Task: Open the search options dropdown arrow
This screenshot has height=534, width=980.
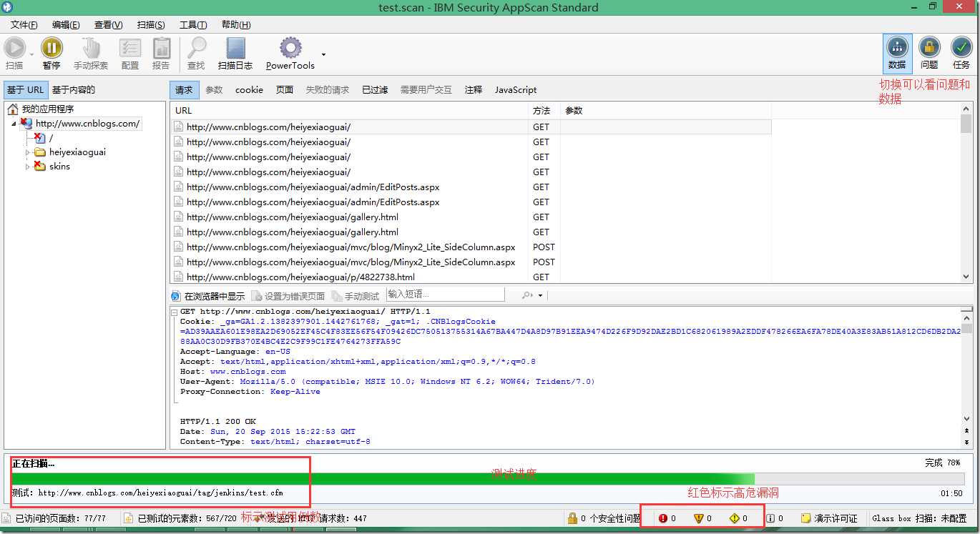Action: pos(540,295)
